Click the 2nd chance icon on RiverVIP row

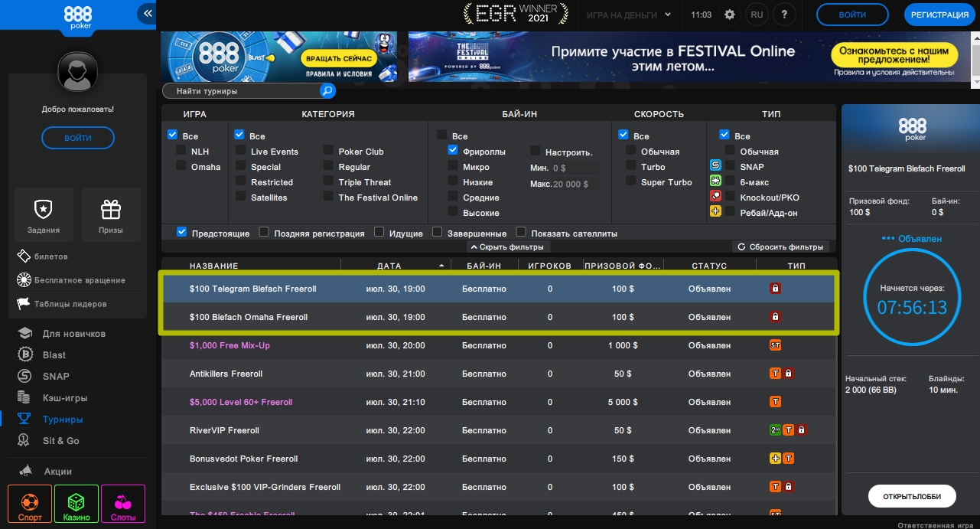[775, 430]
